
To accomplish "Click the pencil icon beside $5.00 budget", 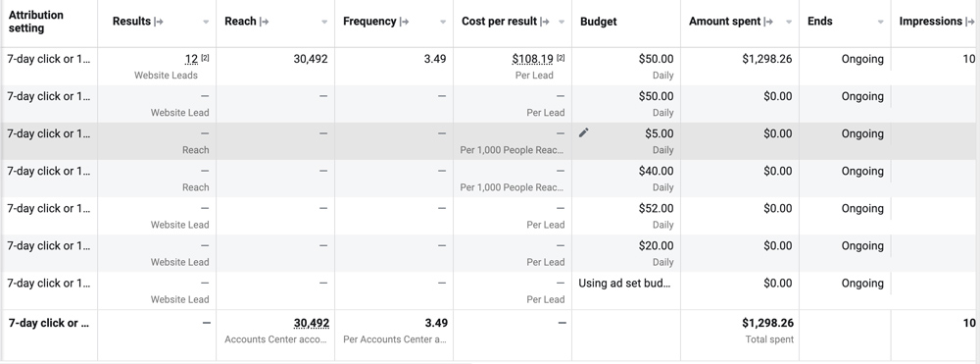I will [x=584, y=132].
